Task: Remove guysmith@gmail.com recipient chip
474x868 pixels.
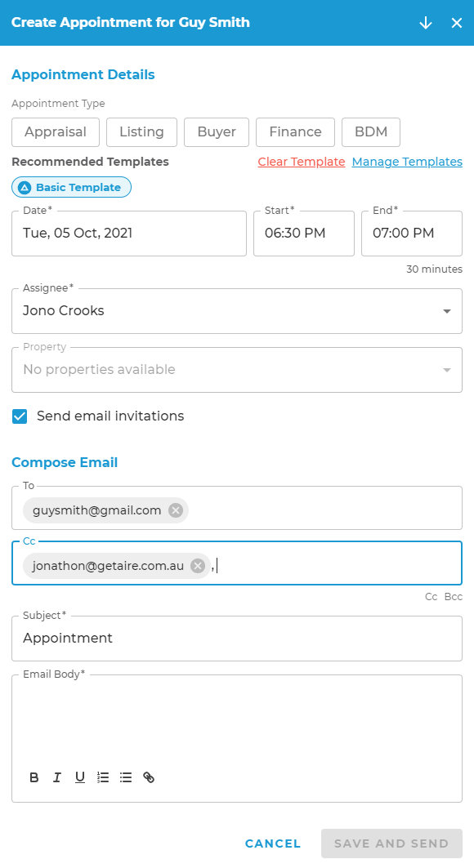Action: 176,510
